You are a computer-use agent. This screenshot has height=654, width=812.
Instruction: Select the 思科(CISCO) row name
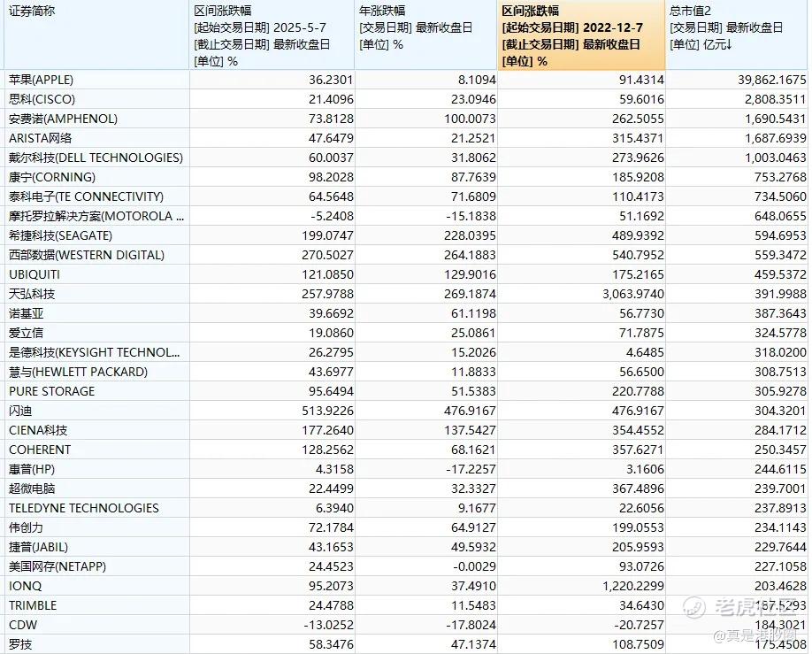(42, 99)
